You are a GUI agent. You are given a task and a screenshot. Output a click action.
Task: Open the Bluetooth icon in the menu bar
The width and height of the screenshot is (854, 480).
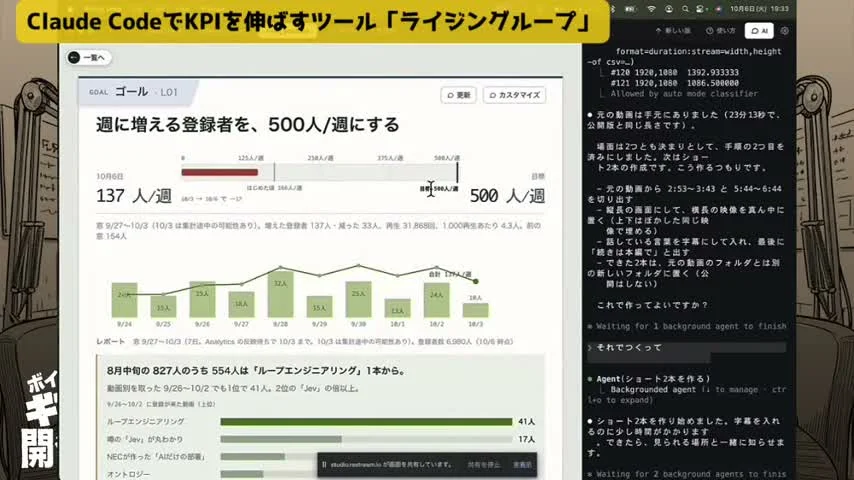pyautogui.click(x=612, y=9)
